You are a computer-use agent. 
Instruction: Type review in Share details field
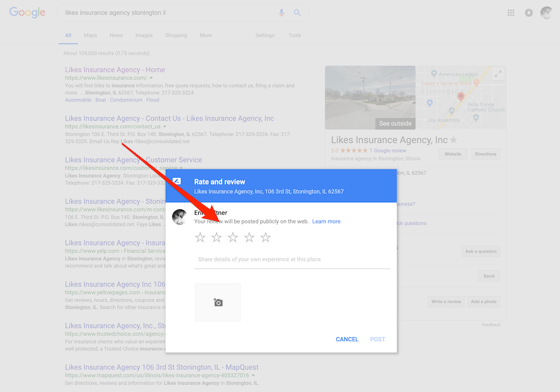point(292,259)
